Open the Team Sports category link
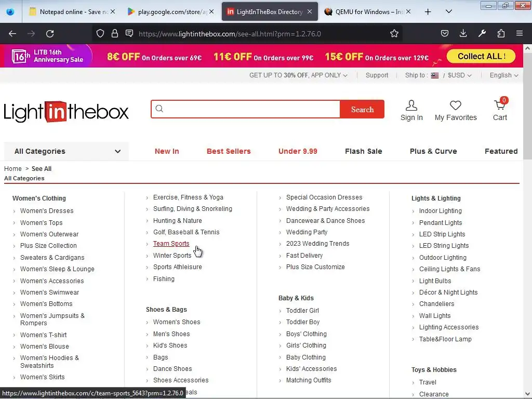532x399 pixels. [171, 244]
